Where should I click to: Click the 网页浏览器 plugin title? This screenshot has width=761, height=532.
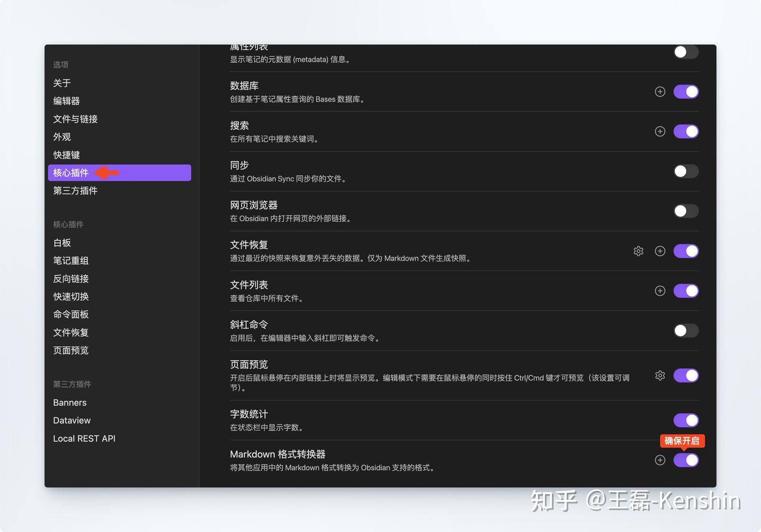coord(254,205)
